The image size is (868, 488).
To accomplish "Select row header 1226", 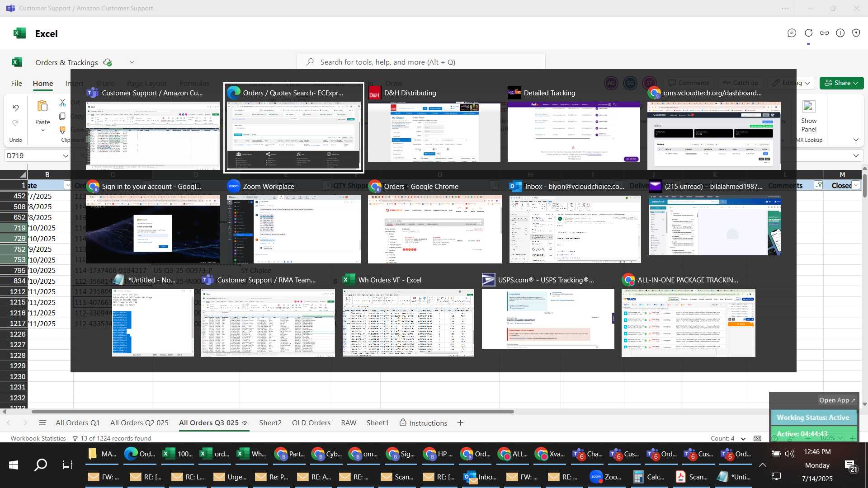I will point(14,334).
